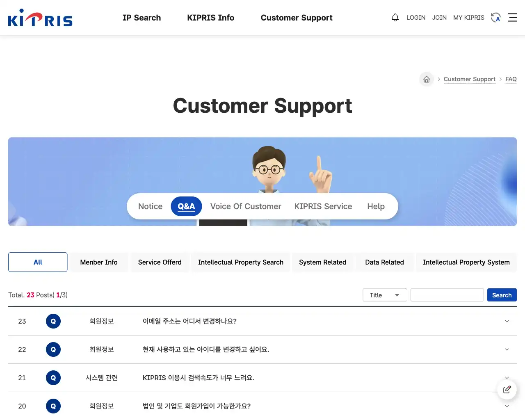Screen dimensions: 525x420
Task: Filter by Data Related category
Action: [385, 262]
